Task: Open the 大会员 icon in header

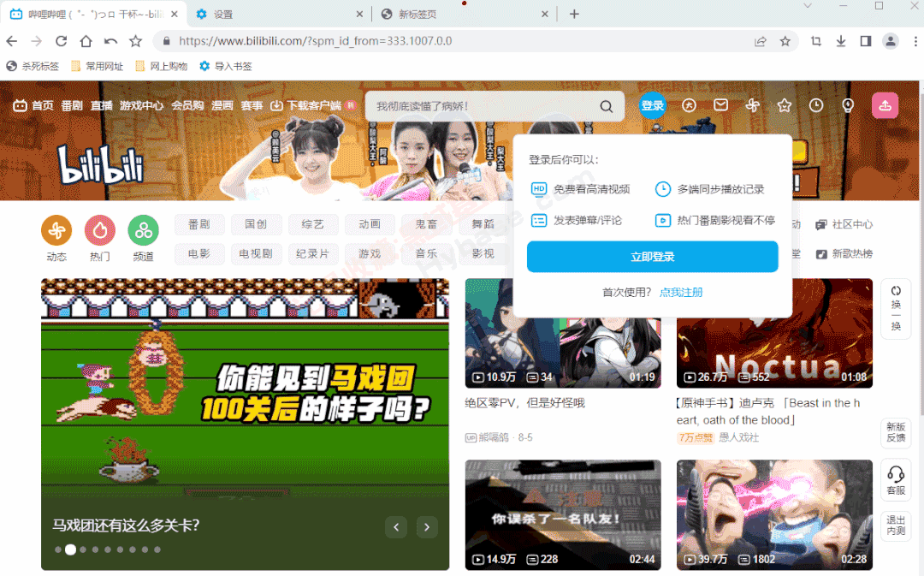Action: [689, 105]
